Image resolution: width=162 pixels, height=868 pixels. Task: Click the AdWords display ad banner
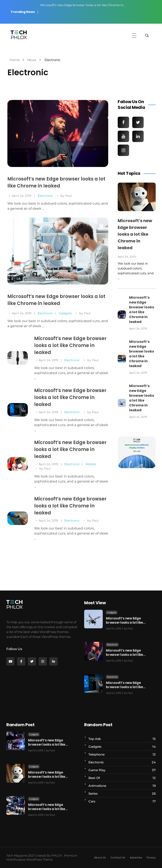coord(136,452)
